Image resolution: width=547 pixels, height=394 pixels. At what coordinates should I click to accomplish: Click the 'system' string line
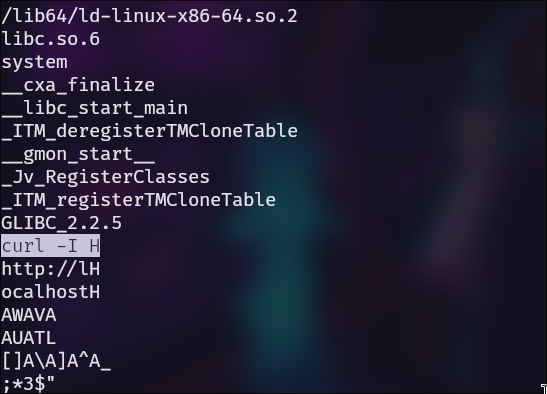(x=34, y=63)
